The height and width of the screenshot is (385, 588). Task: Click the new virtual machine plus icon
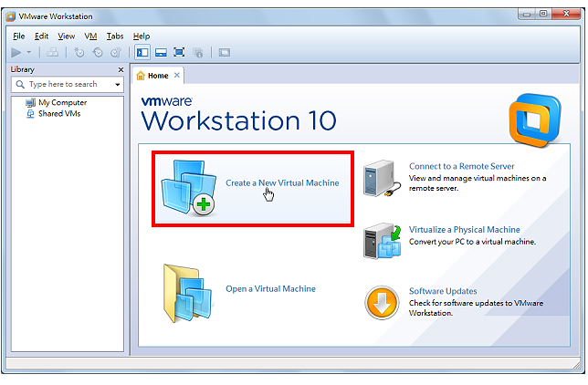(x=189, y=188)
